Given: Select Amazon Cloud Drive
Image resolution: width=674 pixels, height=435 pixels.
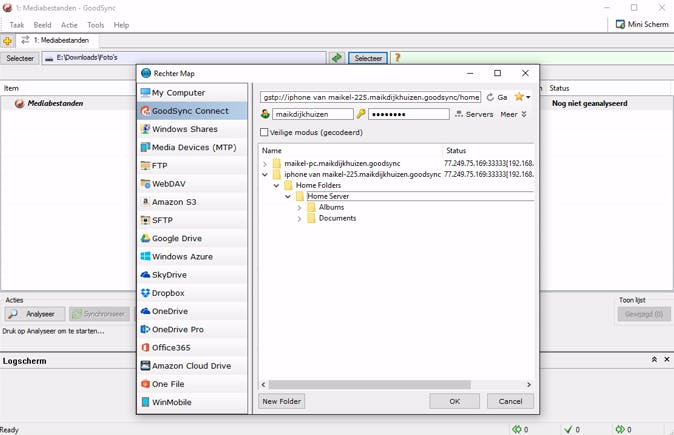Looking at the screenshot, I should [193, 366].
